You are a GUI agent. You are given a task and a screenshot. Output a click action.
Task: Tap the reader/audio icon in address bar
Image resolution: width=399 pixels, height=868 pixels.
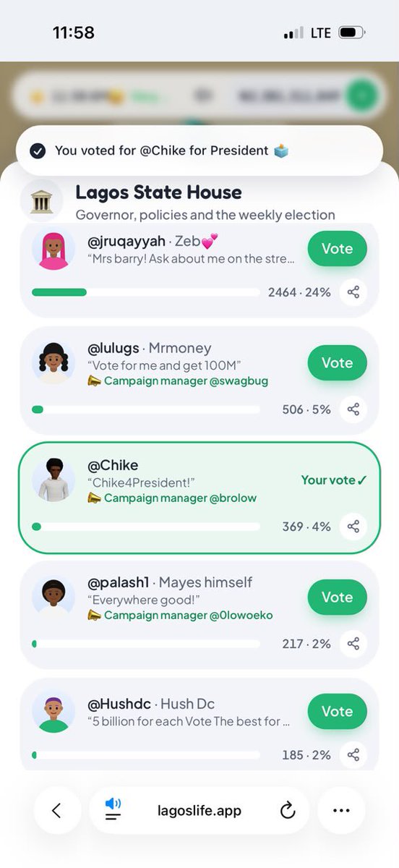tap(112, 810)
